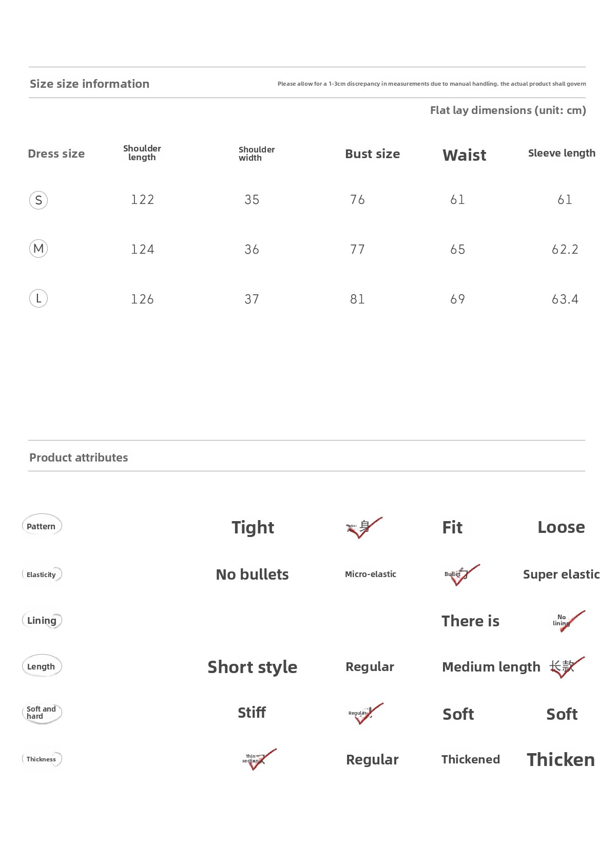
Task: Click the Lining oval badge
Action: coord(42,620)
